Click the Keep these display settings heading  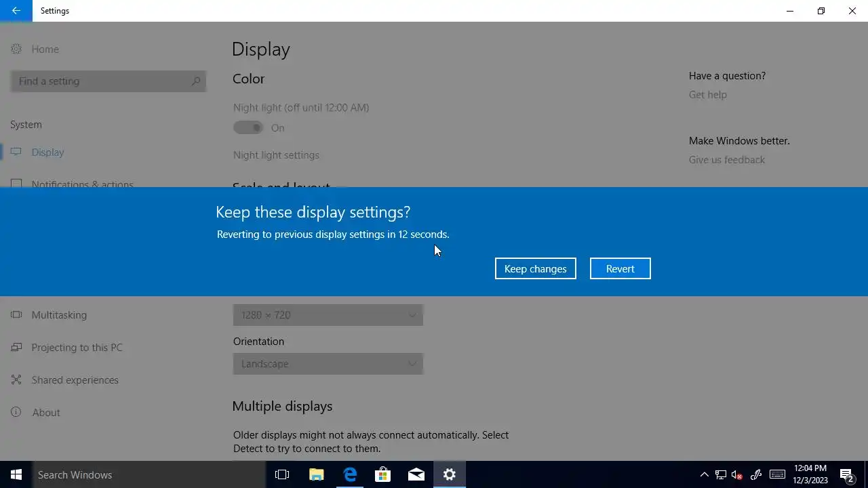tap(313, 212)
